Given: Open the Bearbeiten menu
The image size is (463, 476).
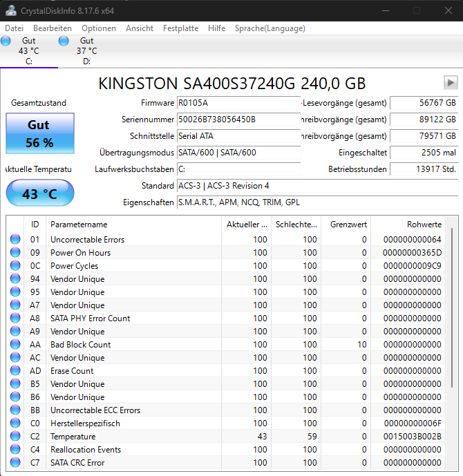Looking at the screenshot, I should [53, 28].
